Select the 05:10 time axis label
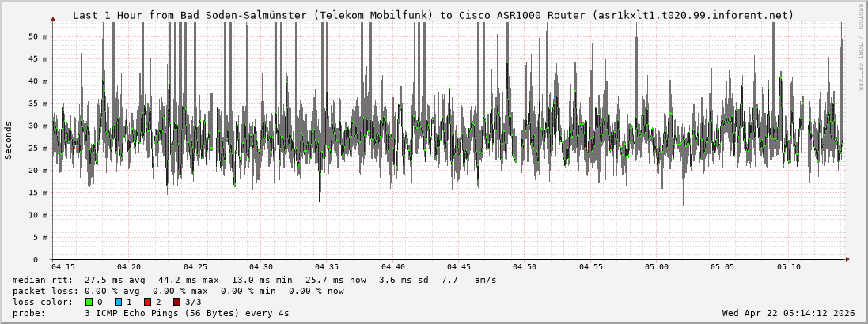The height and width of the screenshot is (324, 868). [788, 267]
